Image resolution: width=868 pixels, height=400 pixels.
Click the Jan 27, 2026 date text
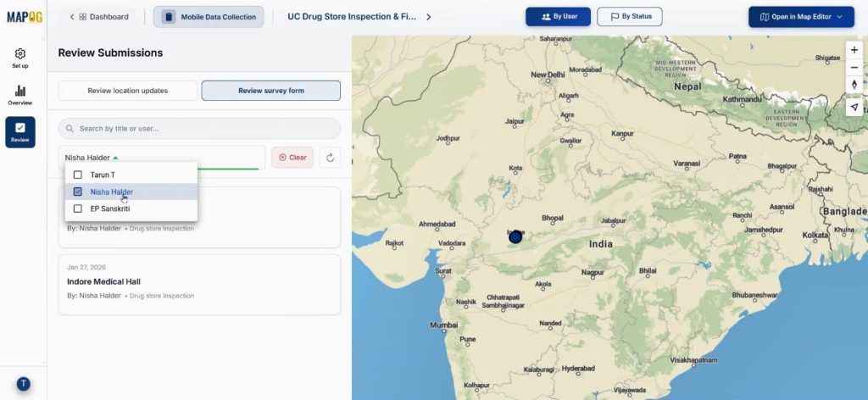86,267
